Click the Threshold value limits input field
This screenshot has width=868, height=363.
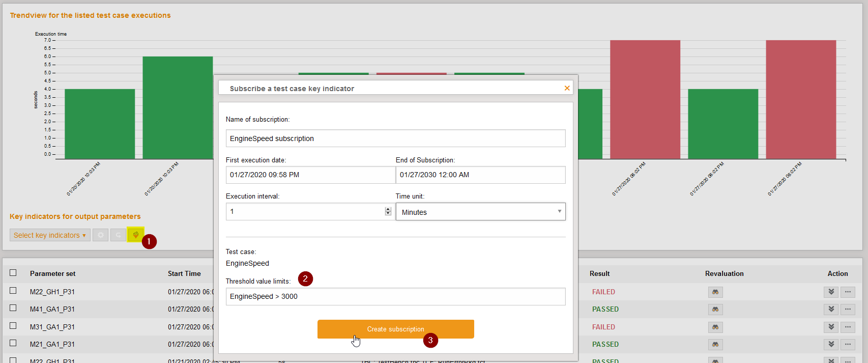(x=395, y=297)
